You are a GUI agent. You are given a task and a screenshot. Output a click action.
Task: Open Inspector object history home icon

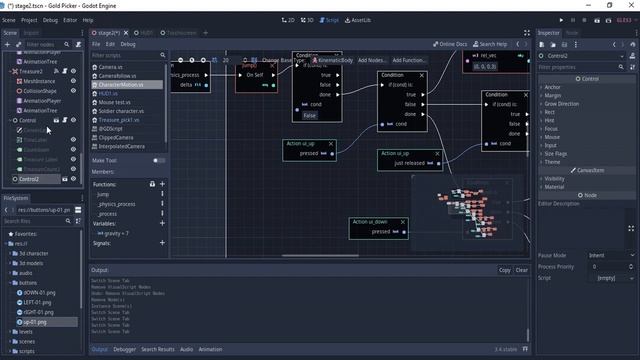click(633, 44)
